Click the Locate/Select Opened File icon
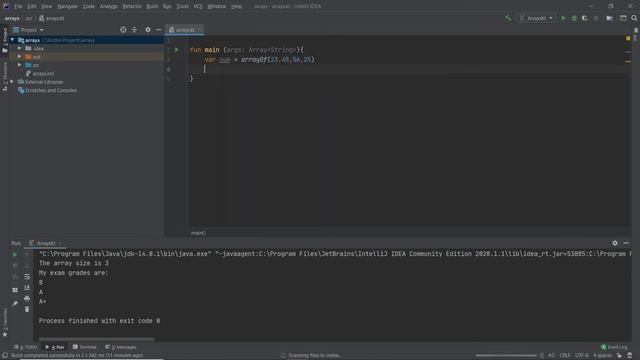 (x=123, y=30)
